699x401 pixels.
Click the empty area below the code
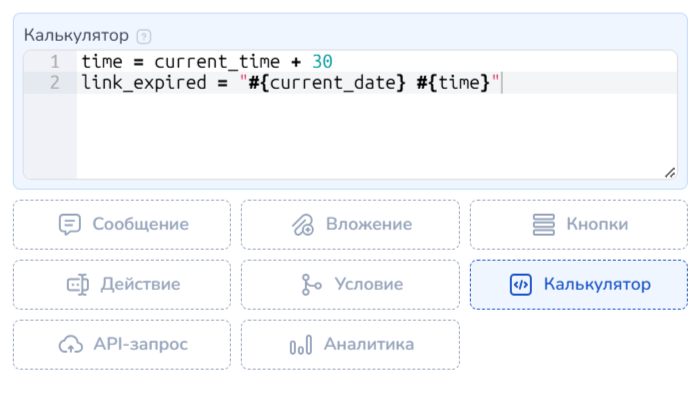370,135
